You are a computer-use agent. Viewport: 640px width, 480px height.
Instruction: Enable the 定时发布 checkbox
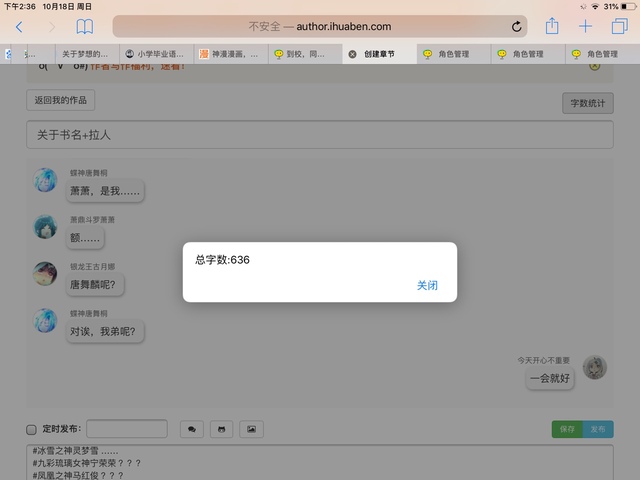coord(31,429)
